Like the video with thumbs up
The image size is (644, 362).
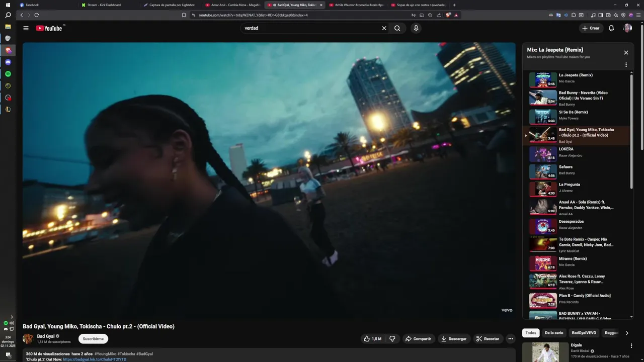click(372, 339)
